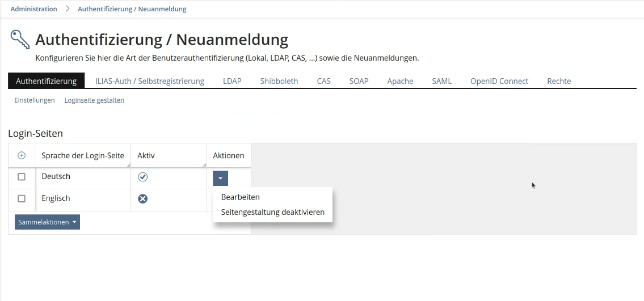Image resolution: width=644 pixels, height=301 pixels.
Task: Click the Einstellungen sub-tab link
Action: tap(35, 100)
